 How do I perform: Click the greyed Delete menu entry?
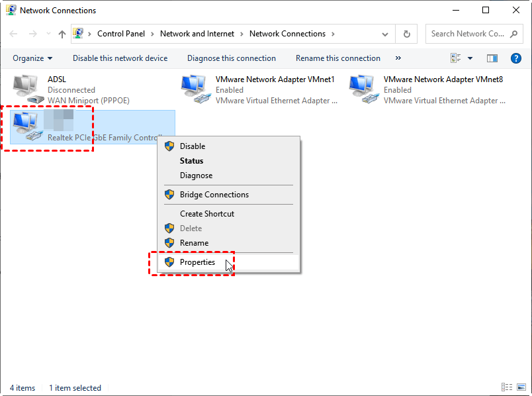229,228
